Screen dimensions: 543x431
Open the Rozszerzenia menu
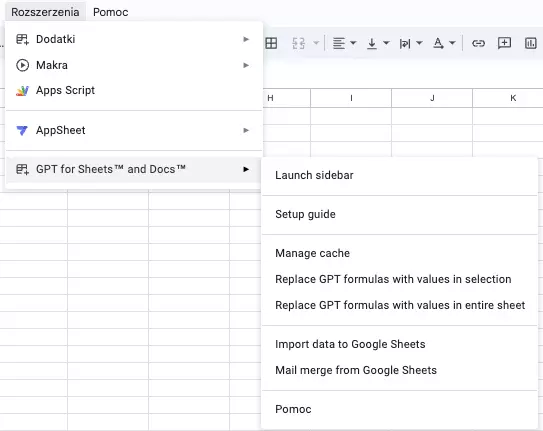pos(45,12)
